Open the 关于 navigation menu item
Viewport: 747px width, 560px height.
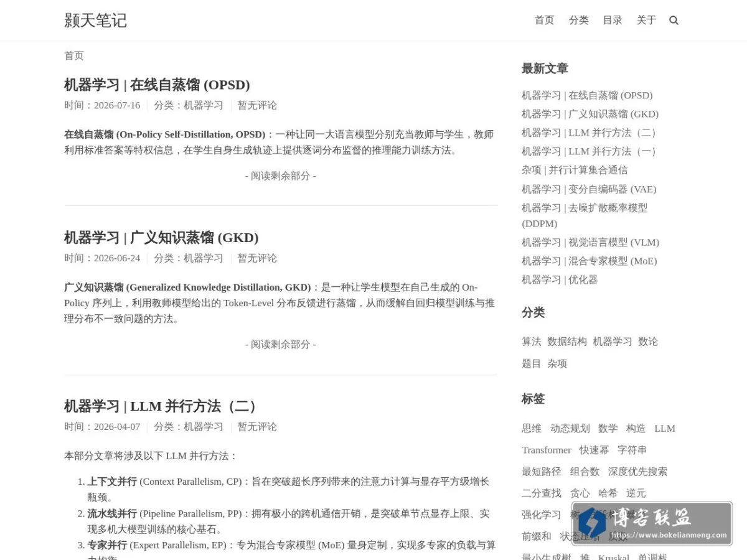[x=646, y=20]
